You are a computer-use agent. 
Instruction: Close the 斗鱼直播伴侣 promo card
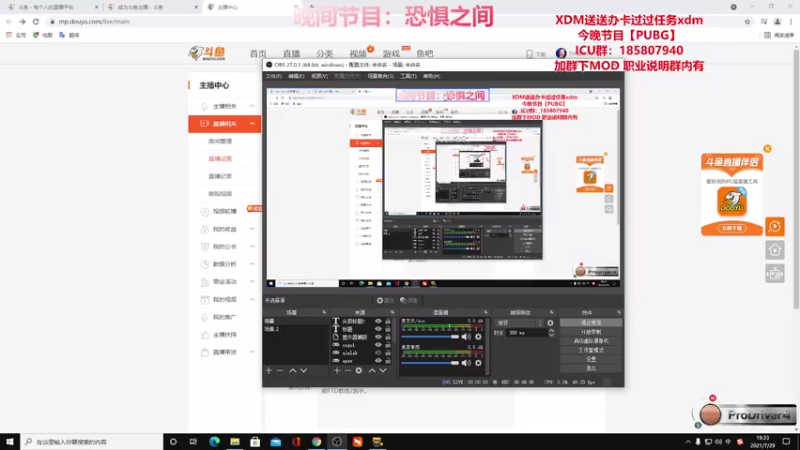pyautogui.click(x=767, y=149)
